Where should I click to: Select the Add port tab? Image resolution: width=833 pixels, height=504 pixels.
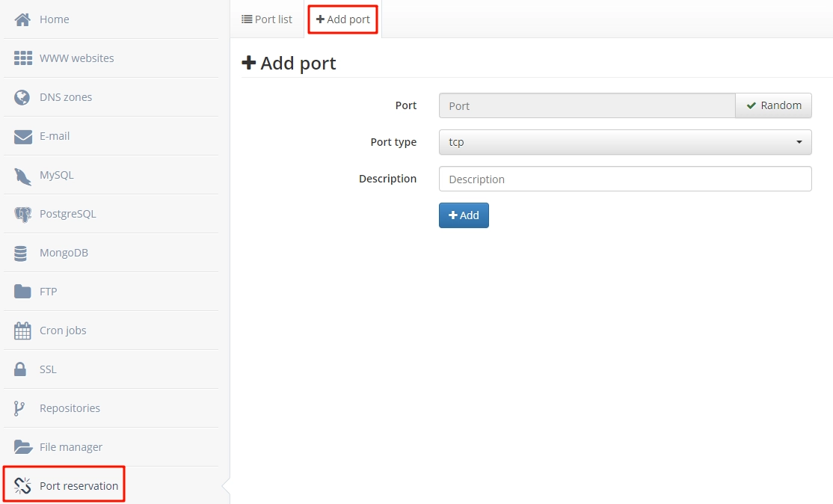pos(343,19)
